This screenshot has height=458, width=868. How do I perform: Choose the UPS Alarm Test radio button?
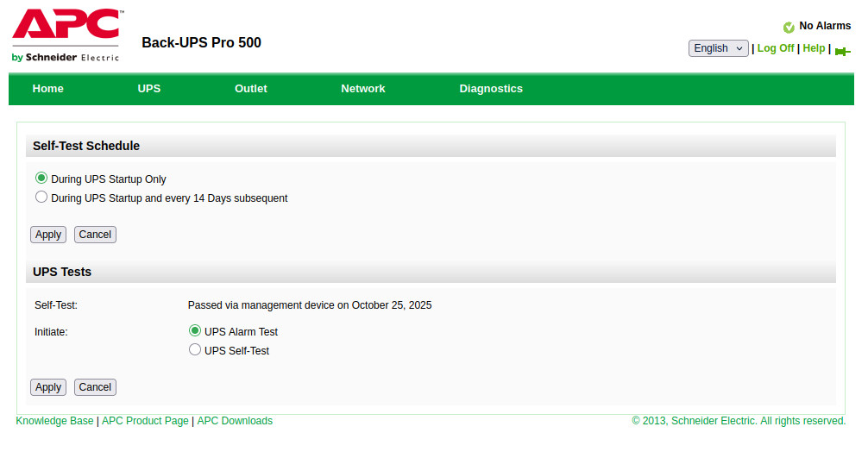pos(195,331)
